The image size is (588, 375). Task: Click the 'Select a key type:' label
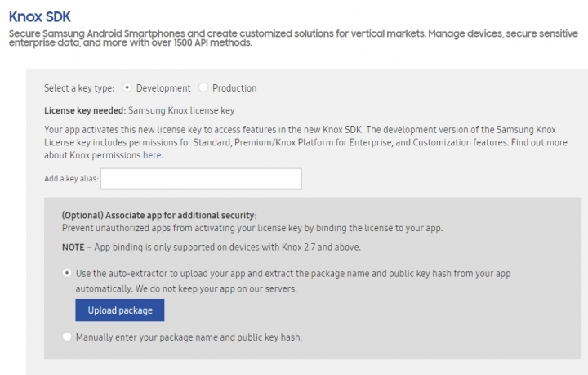tap(79, 88)
